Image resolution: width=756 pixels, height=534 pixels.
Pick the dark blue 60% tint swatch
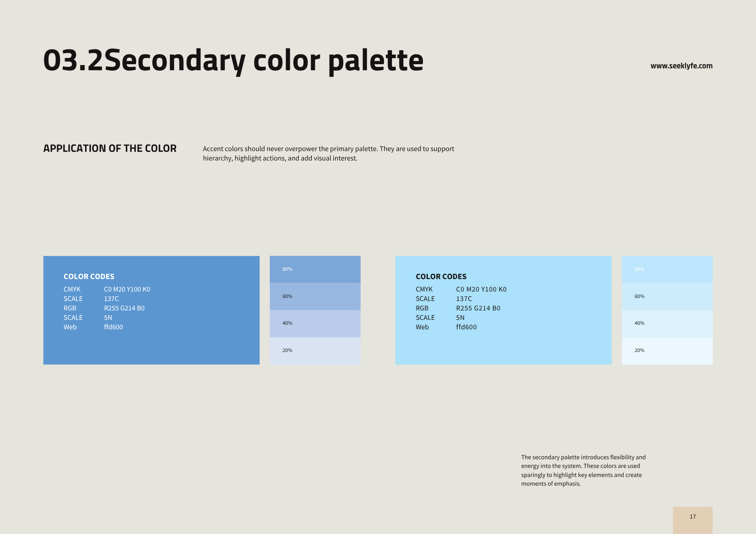[x=315, y=296]
